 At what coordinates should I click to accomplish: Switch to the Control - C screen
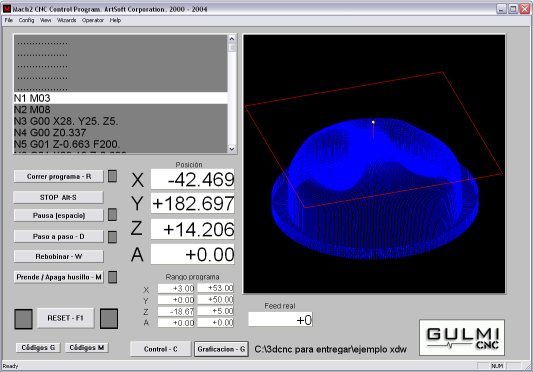[160, 349]
